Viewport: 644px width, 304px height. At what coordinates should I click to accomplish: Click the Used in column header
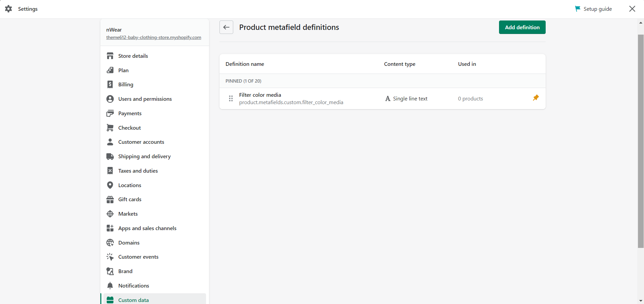467,64
